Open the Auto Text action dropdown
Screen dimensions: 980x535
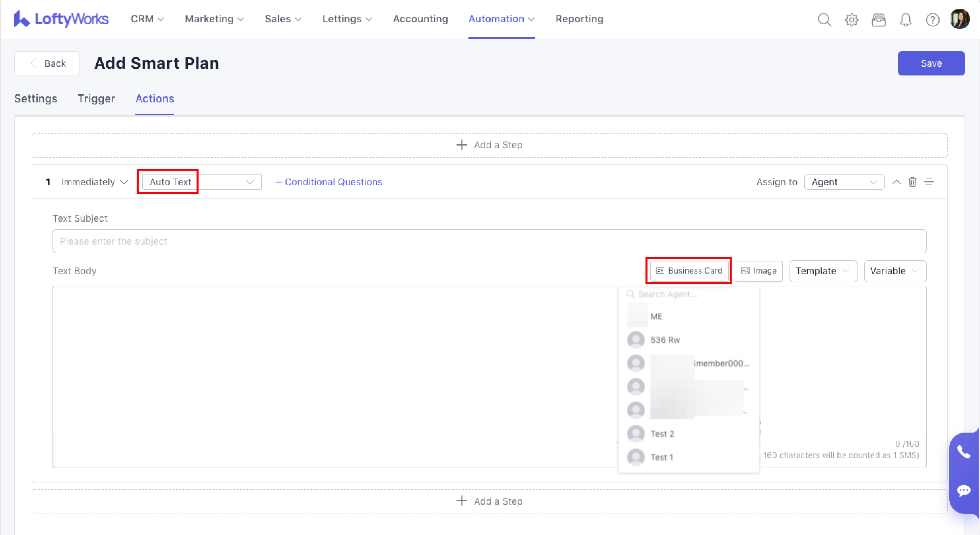tap(201, 182)
